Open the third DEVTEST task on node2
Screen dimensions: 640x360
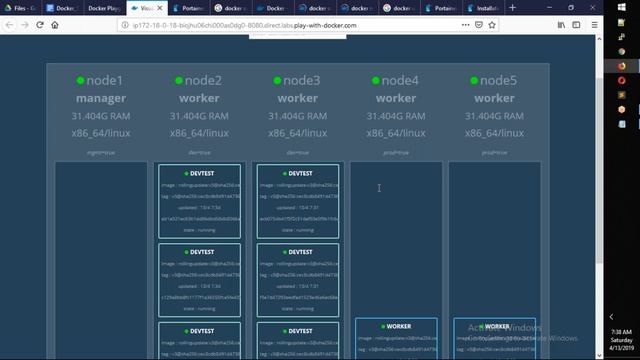[200, 340]
